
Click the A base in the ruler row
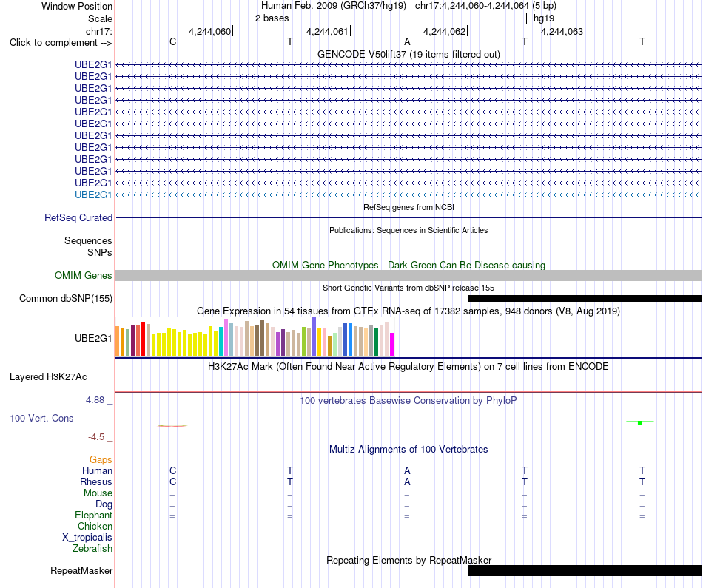[407, 41]
